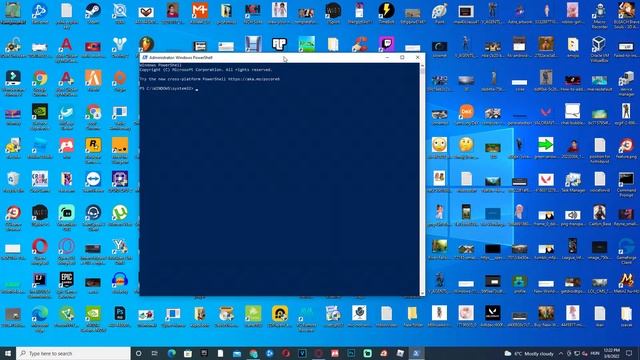Focus the taskbar search box
The image size is (640, 360).
coord(73,353)
